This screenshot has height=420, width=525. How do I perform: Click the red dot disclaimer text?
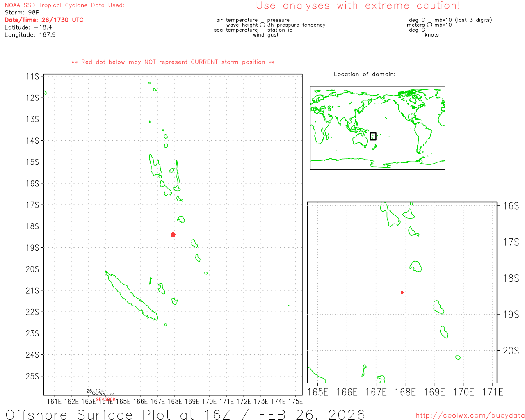click(x=173, y=62)
